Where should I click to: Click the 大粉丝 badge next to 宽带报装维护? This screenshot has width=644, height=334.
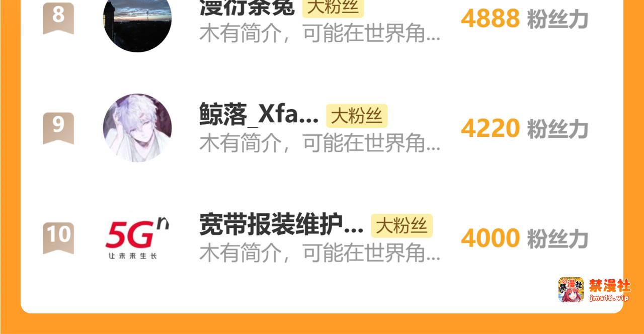[401, 225]
